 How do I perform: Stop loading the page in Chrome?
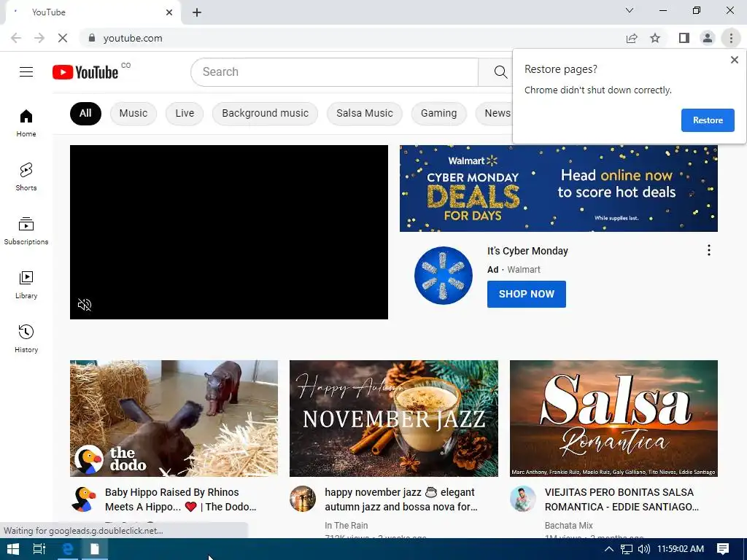(x=63, y=38)
